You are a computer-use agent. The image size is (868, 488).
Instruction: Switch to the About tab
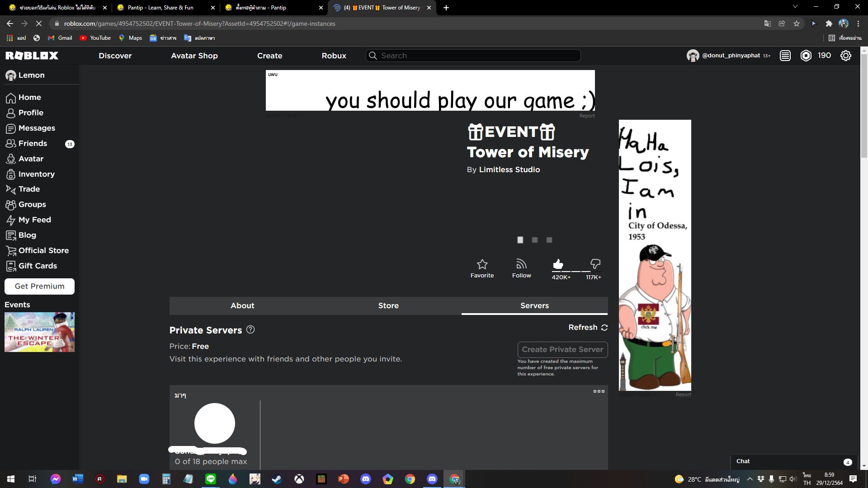click(x=242, y=305)
